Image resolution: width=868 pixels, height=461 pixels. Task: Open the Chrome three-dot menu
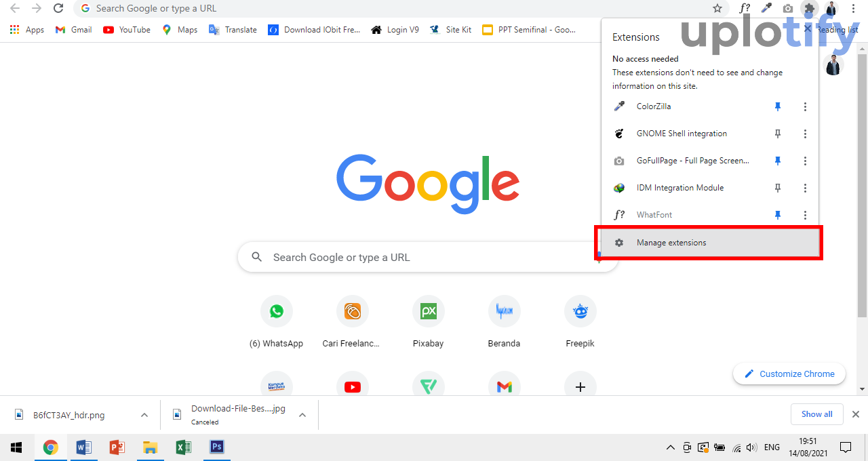click(x=853, y=8)
